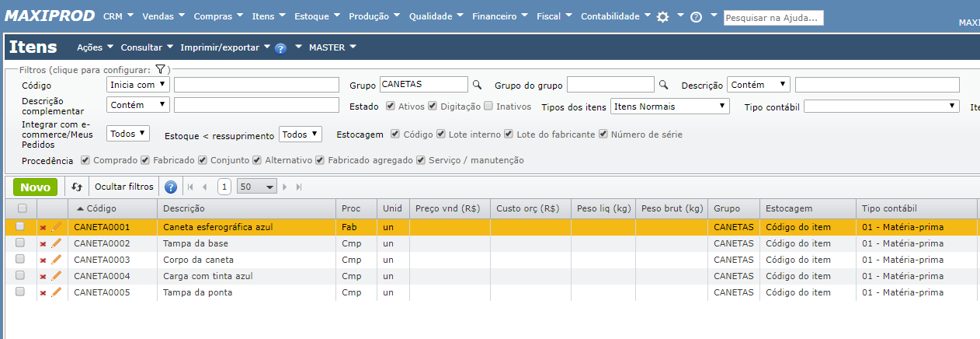The width and height of the screenshot is (980, 339).
Task: Click the blue help icon in grid toolbar
Action: (171, 187)
